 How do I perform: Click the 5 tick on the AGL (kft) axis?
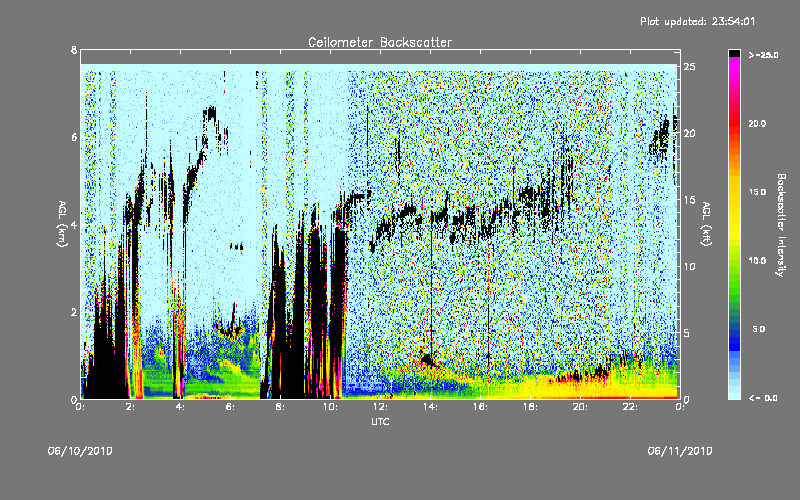[687, 333]
